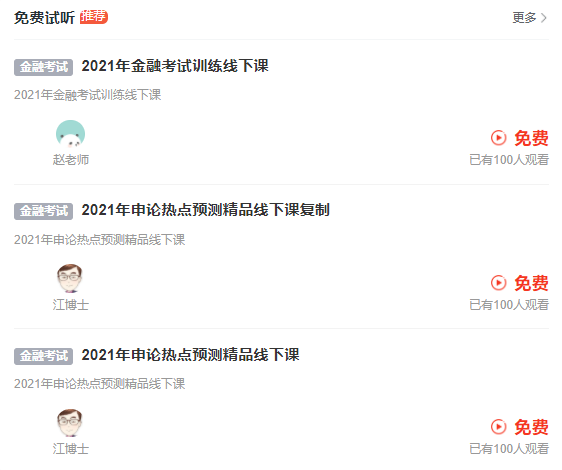Click the 金融考试 tag on the second course

[x=43, y=211]
